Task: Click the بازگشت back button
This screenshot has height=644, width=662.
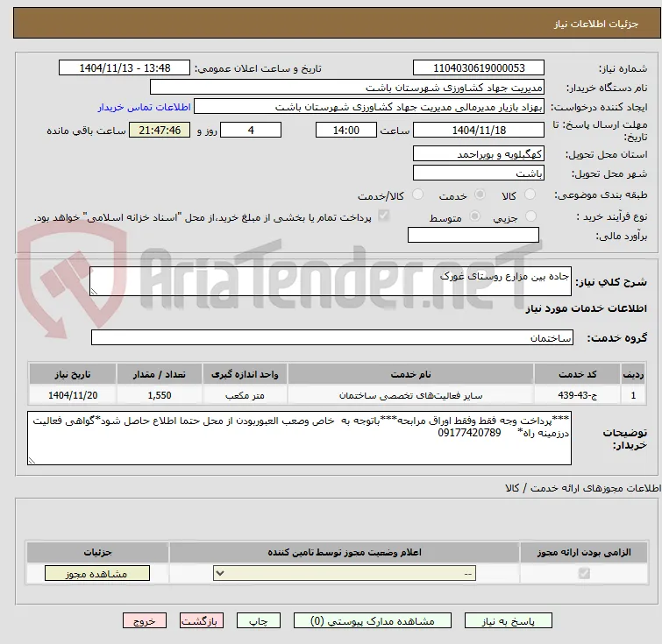Action: [202, 621]
